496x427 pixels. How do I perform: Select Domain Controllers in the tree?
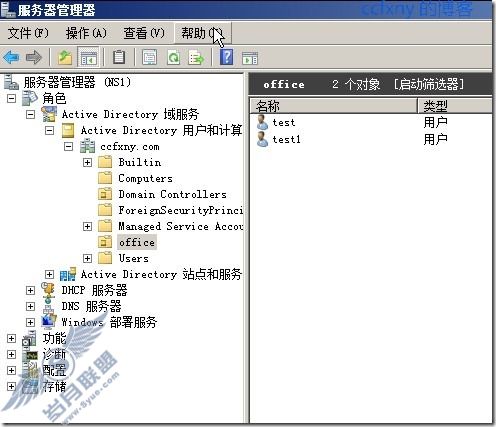(173, 194)
